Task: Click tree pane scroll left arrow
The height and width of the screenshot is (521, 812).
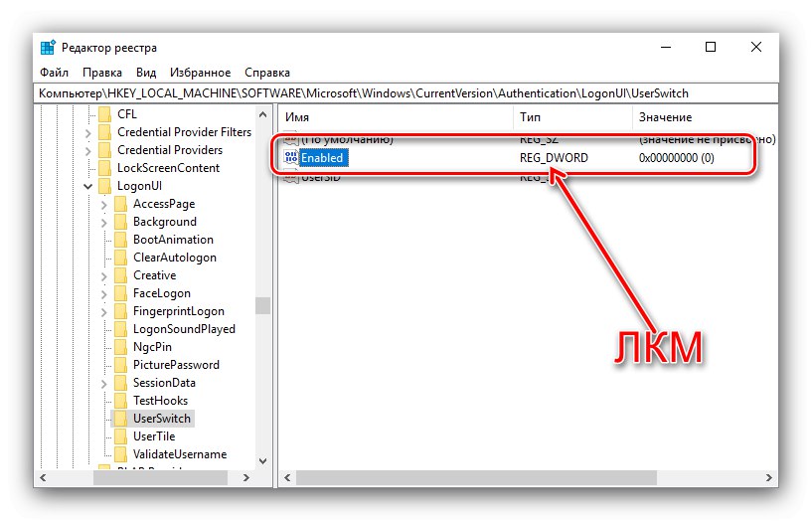Action: (x=43, y=477)
